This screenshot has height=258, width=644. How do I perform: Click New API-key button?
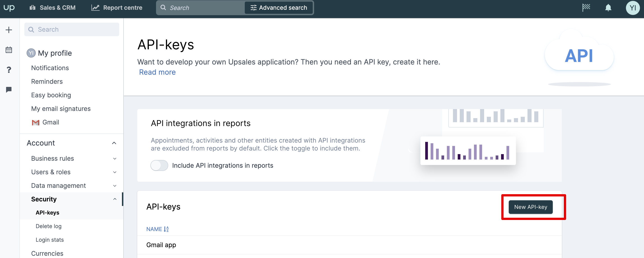[530, 207]
